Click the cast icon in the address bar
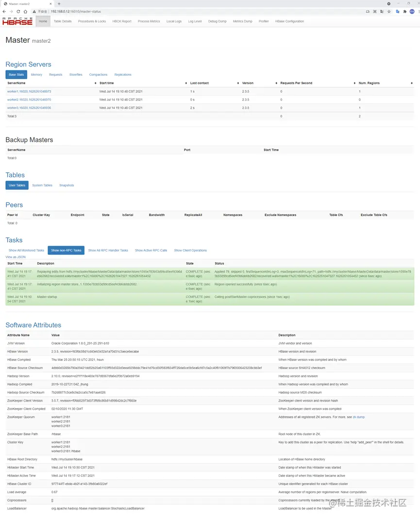The height and width of the screenshot is (521, 420). click(368, 11)
